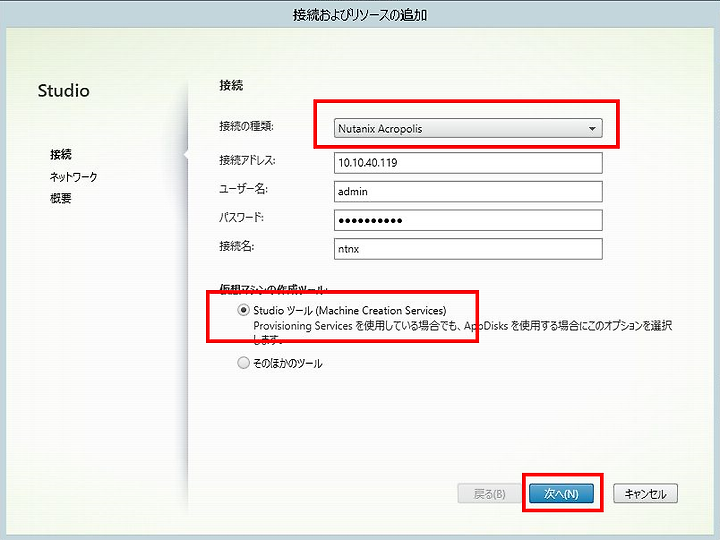The width and height of the screenshot is (720, 540).
Task: Click the パスワード label
Action: [x=241, y=217]
